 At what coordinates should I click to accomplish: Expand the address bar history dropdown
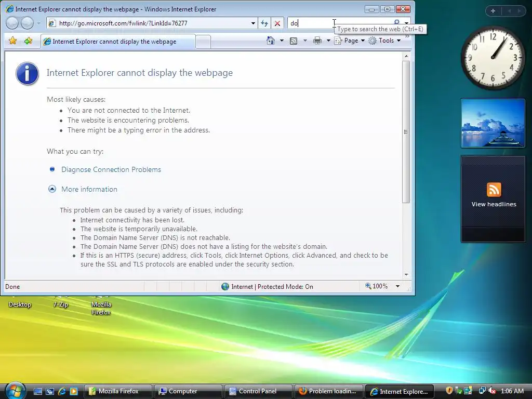[253, 23]
